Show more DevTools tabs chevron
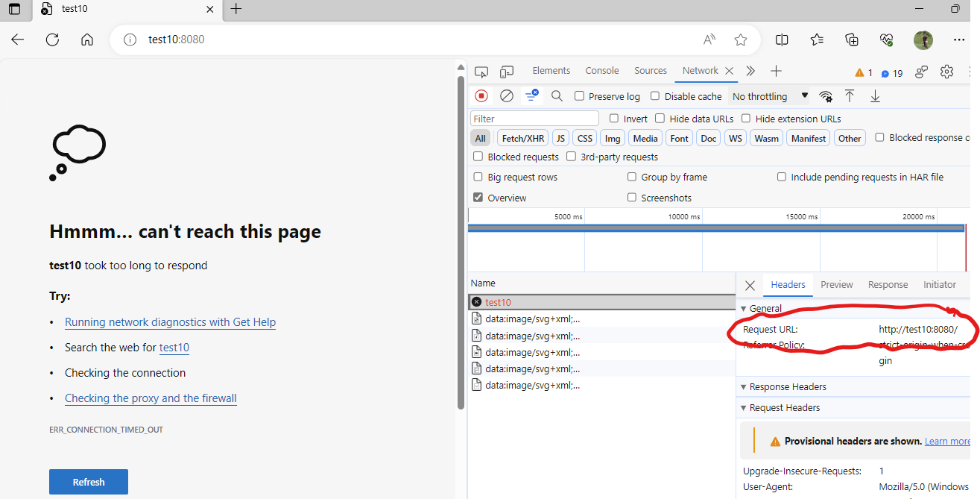The image size is (980, 499). point(750,71)
